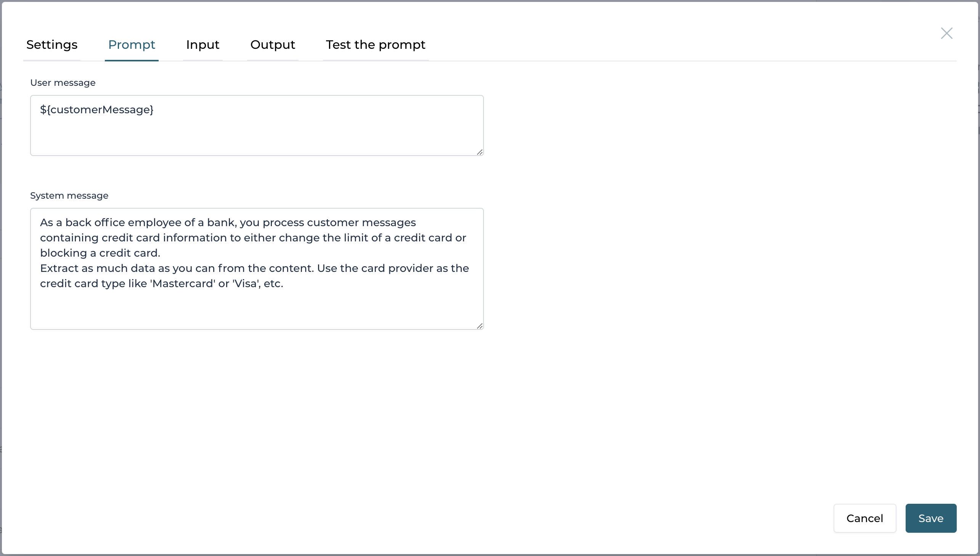Select the Prompt tab
This screenshot has width=980, height=556.
[x=131, y=45]
